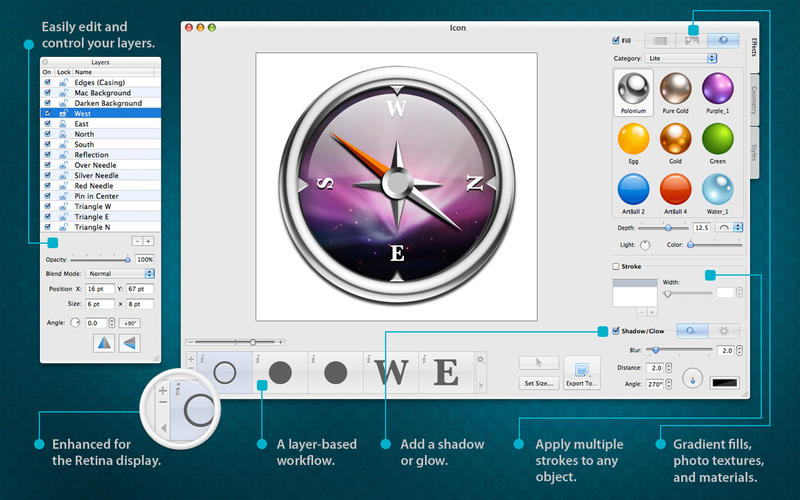
Task: Pick the Water_1 material ball
Action: click(717, 190)
